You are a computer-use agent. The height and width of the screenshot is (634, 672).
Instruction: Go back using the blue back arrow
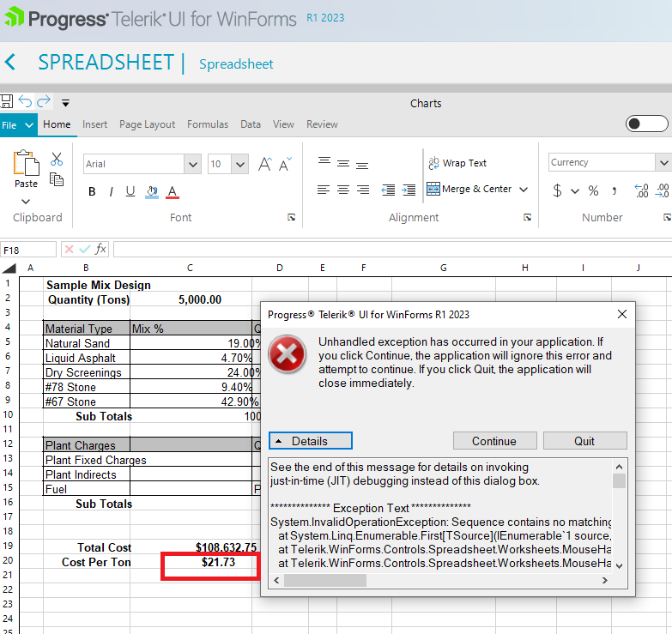point(10,62)
